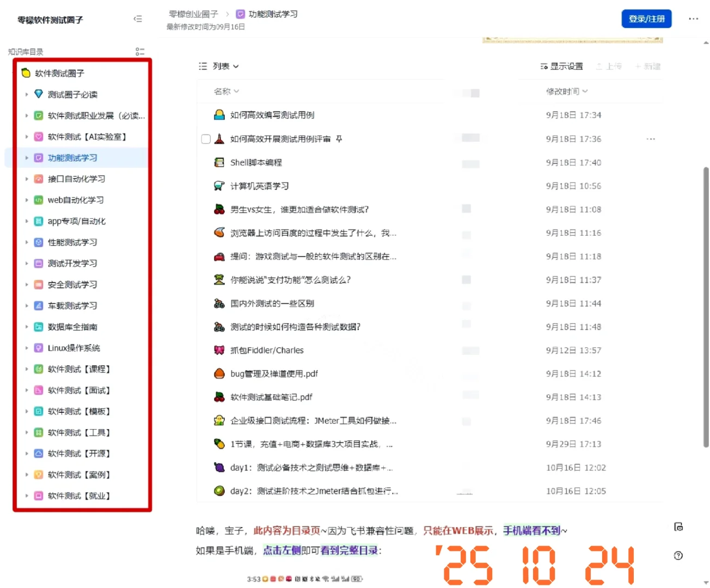Click the cherry icon on 软件测试基础笔记.pdf row
This screenshot has height=588, width=710.
[219, 397]
